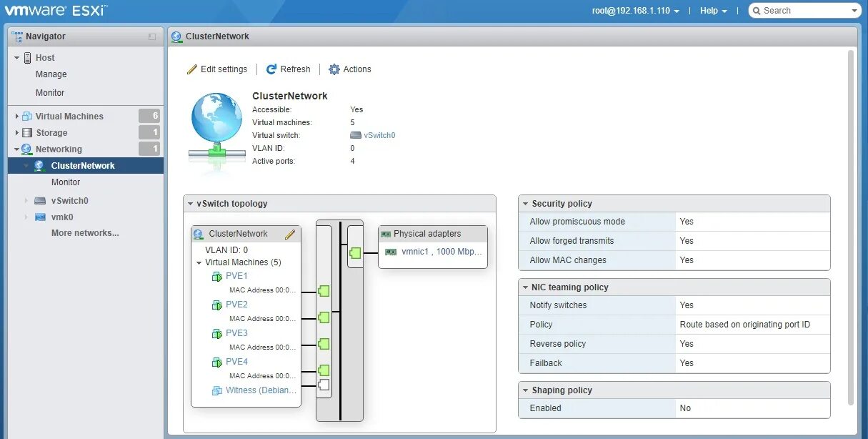Select Manage under Host
Image resolution: width=868 pixels, height=439 pixels.
(x=51, y=74)
